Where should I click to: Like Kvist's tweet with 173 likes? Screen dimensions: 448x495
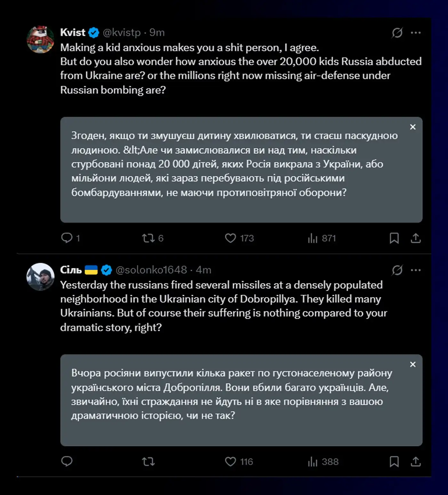point(230,238)
